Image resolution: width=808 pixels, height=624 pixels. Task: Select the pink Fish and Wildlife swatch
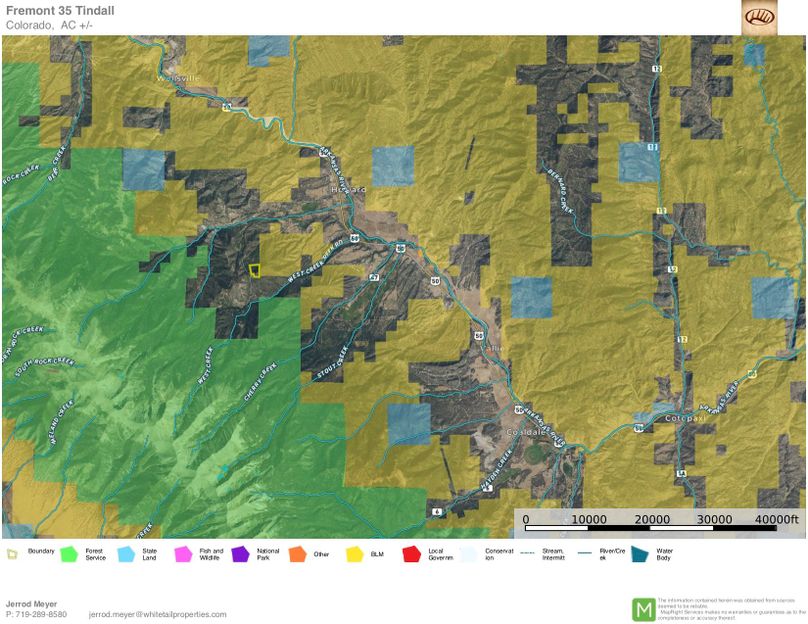pos(183,553)
